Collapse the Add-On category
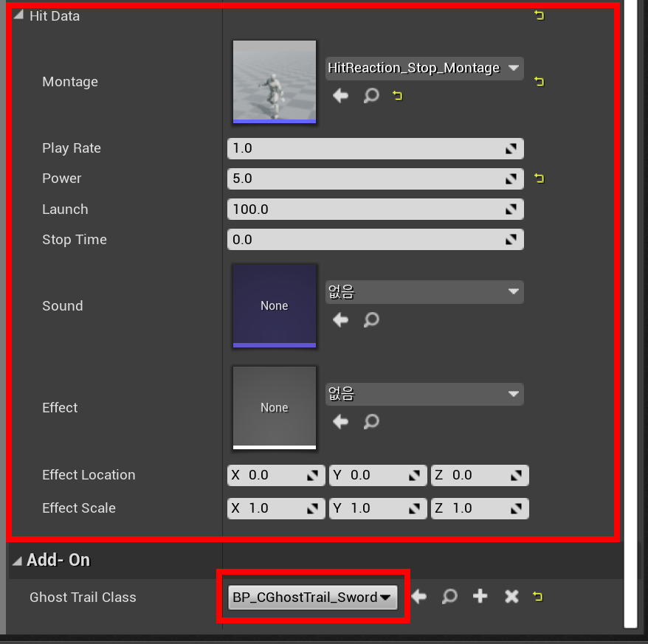The image size is (648, 644). coord(17,561)
